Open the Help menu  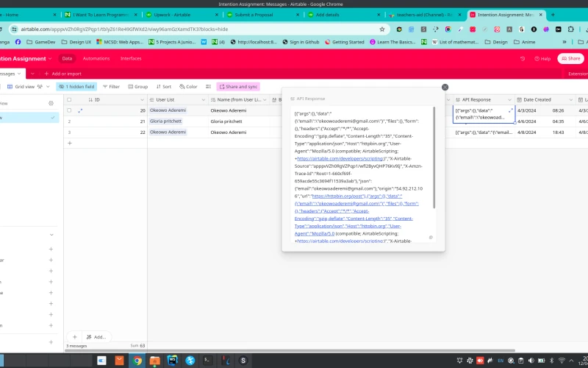pos(542,59)
